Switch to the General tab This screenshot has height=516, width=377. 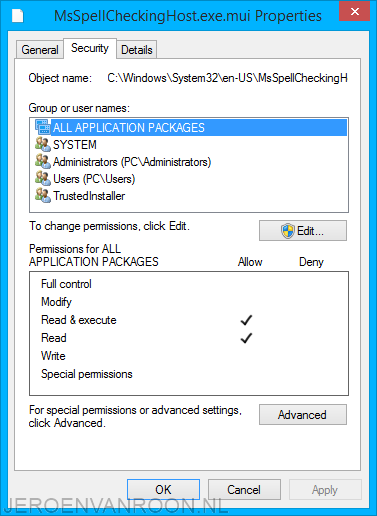[x=40, y=50]
